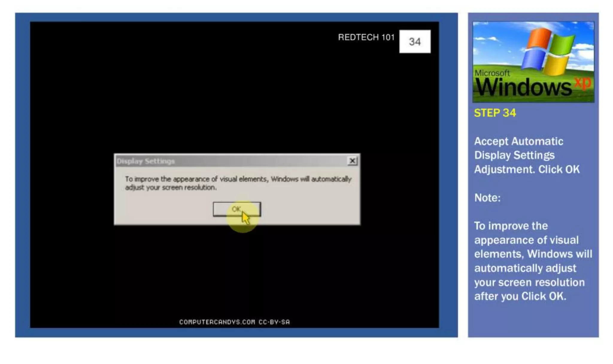Screen dimensions: 613x364
Task: Click OK in the Display Settings dialog
Action: tap(237, 209)
